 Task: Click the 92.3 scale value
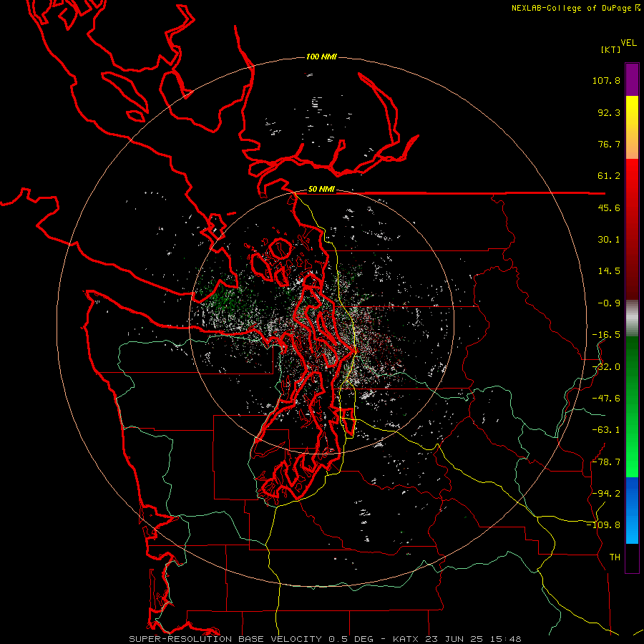pos(609,112)
